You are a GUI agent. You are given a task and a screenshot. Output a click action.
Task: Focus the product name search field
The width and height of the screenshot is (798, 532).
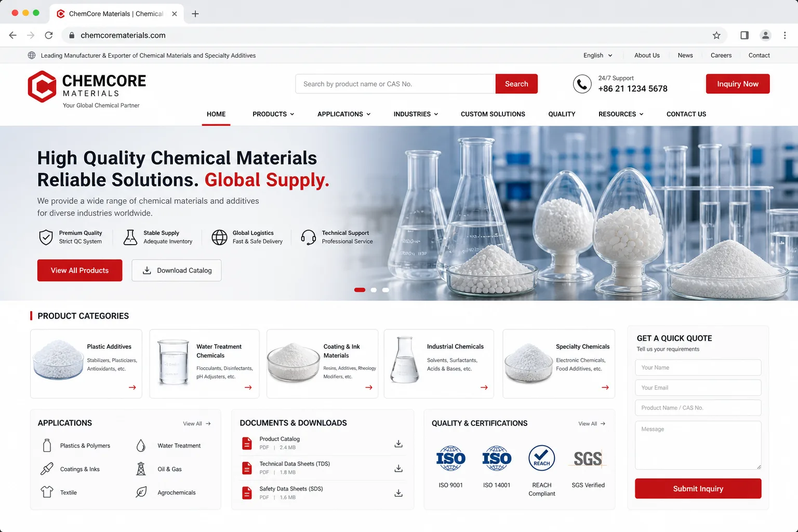pos(395,84)
